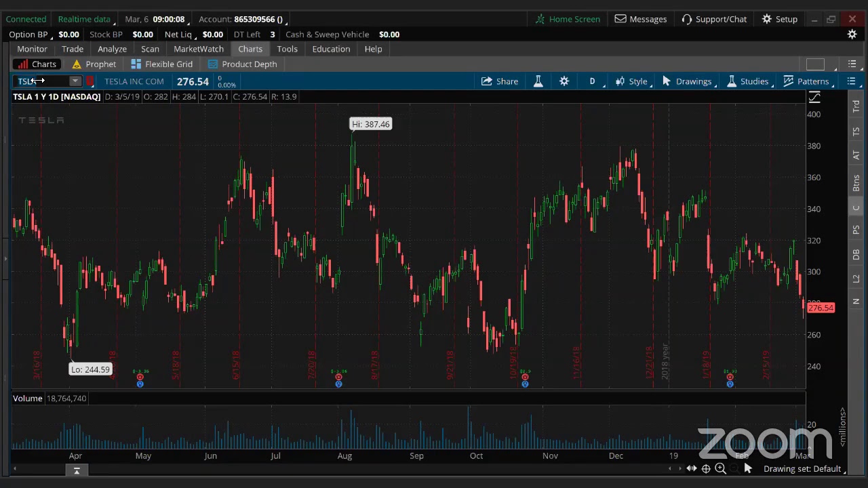This screenshot has height=488, width=868.
Task: Open the AT side panel tab
Action: point(856,155)
